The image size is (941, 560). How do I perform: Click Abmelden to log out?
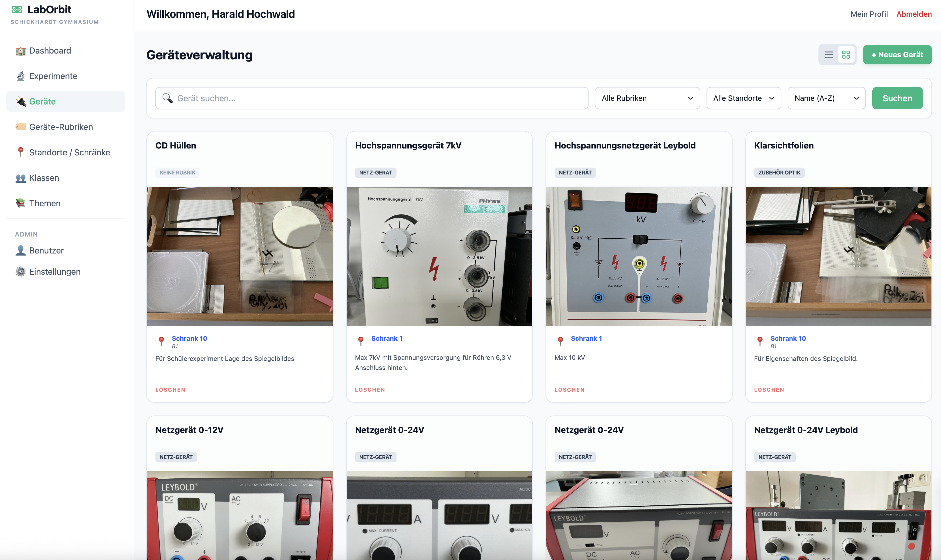coord(914,14)
